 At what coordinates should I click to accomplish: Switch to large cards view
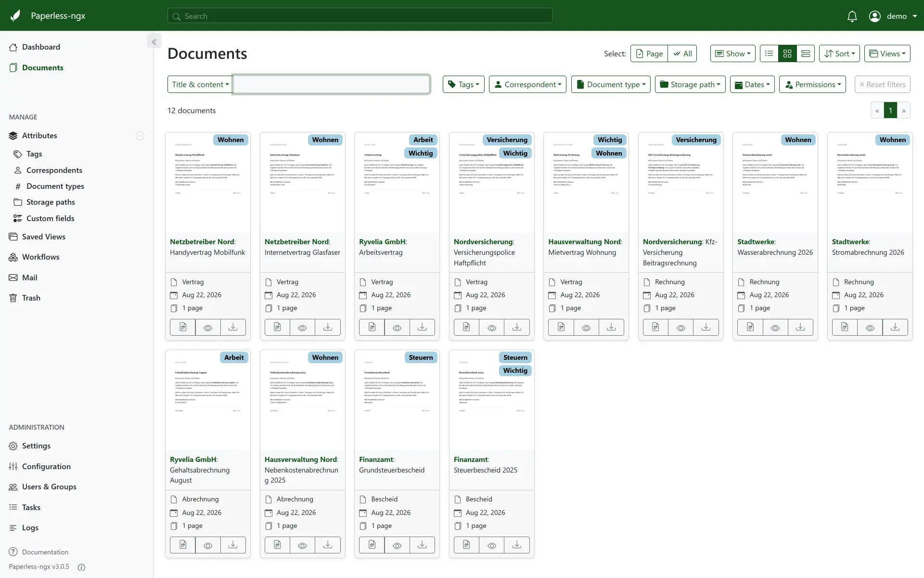pyautogui.click(x=806, y=53)
